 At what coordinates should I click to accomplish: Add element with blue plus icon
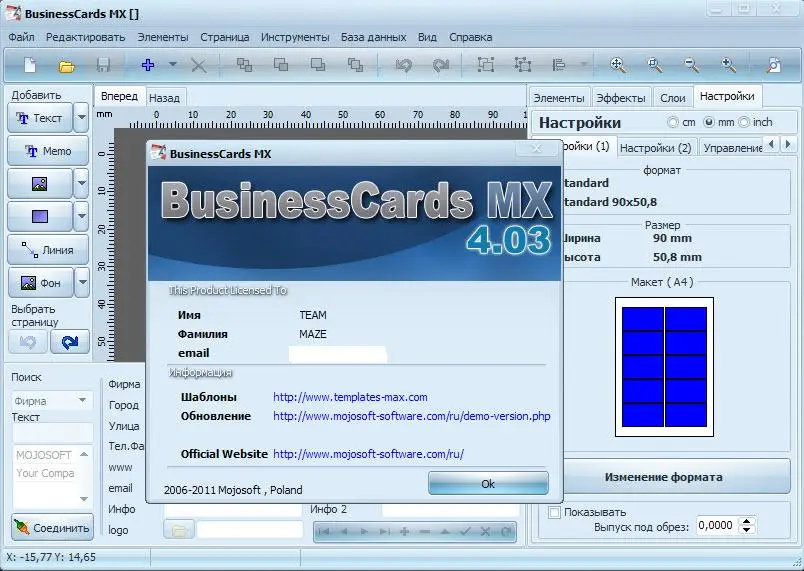(148, 65)
